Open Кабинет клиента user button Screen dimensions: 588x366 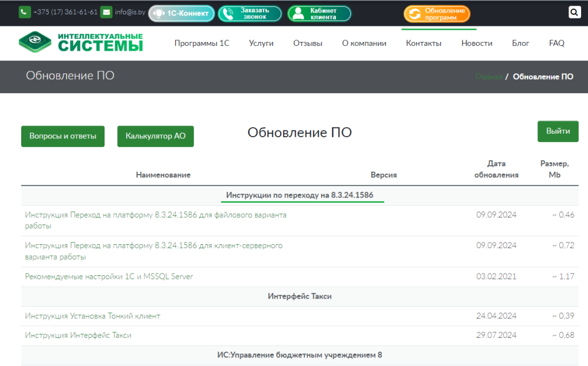[319, 13]
